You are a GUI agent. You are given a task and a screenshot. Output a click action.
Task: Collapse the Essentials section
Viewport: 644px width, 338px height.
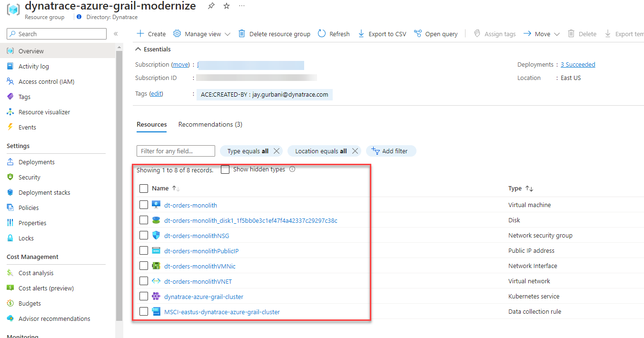[x=139, y=49]
